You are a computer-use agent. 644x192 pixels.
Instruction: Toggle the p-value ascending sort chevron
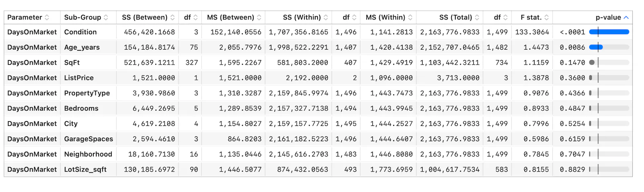click(x=626, y=17)
